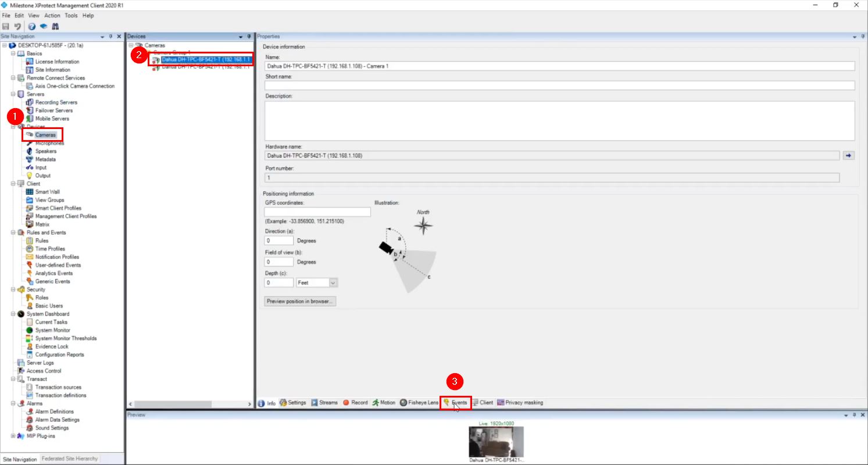Save the configuration using the disk icon

point(6,26)
